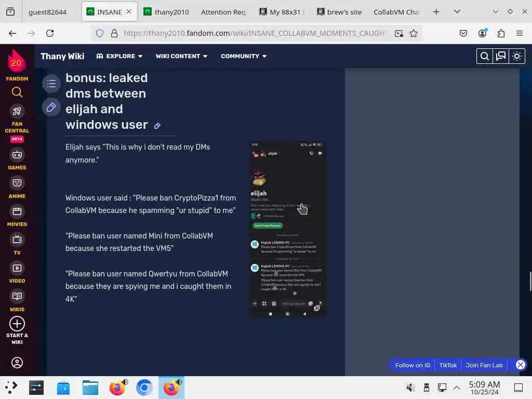Go to the Thany Wiki home link

click(62, 56)
